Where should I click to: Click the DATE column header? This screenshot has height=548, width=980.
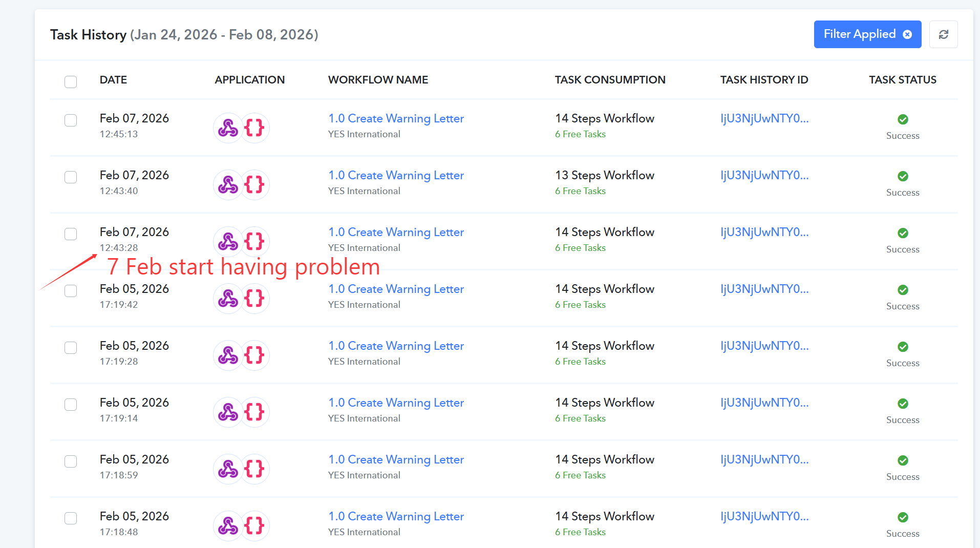click(113, 80)
